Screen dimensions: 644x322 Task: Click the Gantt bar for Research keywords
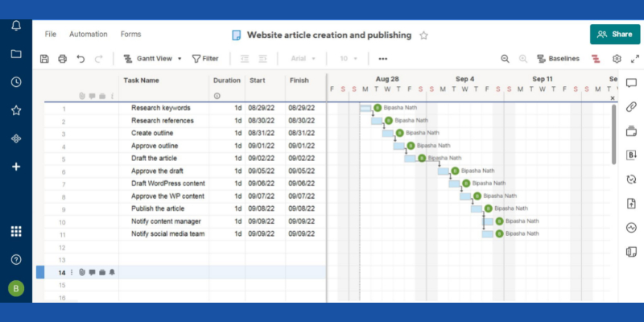click(x=365, y=108)
